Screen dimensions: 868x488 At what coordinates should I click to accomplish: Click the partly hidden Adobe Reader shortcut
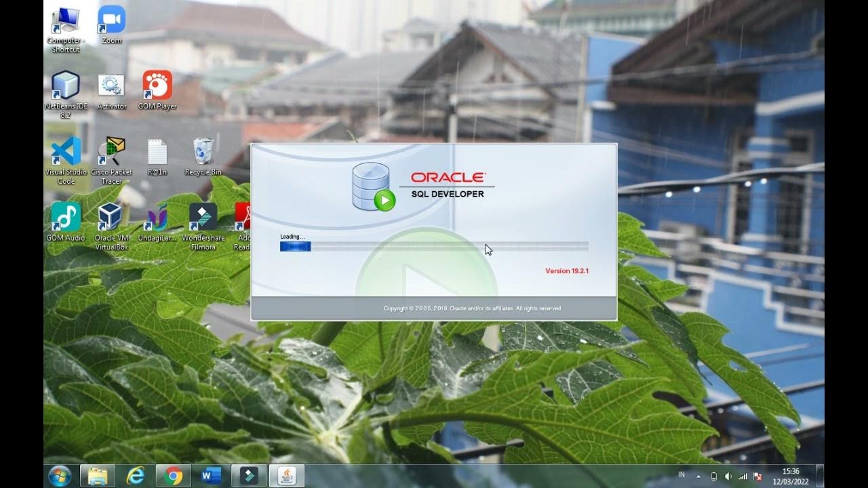[x=242, y=226]
